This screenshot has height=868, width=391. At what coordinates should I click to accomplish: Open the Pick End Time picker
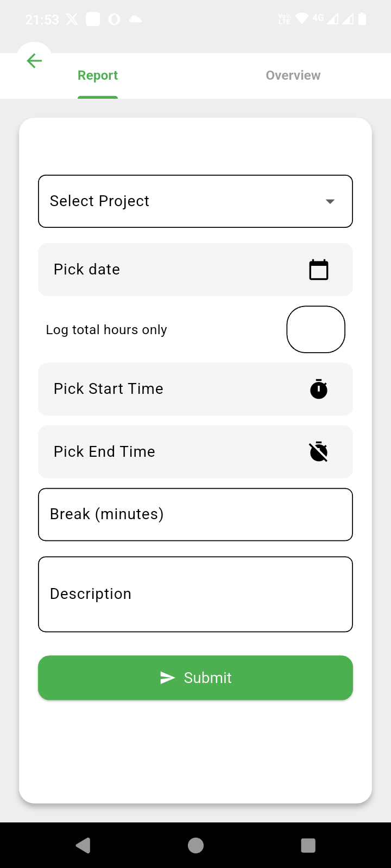click(x=163, y=451)
